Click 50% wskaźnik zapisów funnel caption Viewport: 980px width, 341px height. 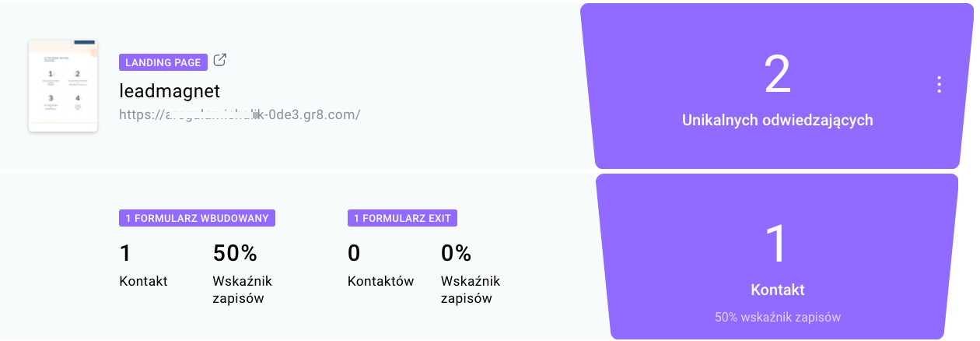click(777, 318)
